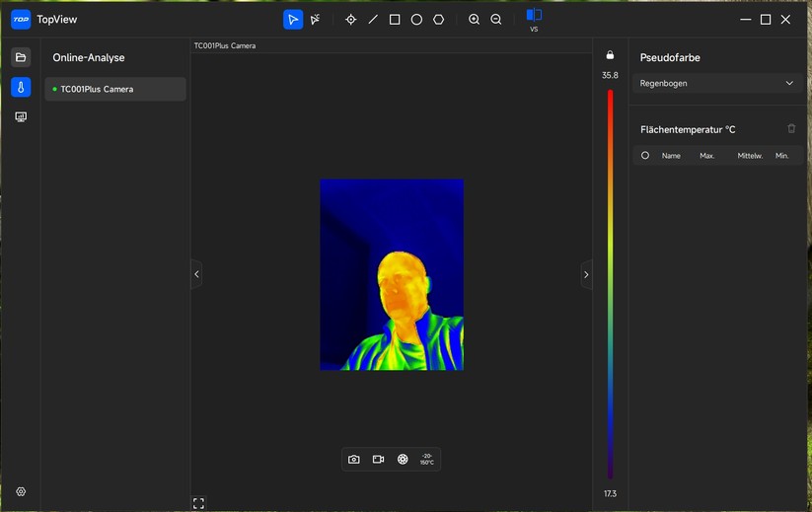Delete area temperatures with trash icon
This screenshot has height=512, width=812.
coord(791,128)
